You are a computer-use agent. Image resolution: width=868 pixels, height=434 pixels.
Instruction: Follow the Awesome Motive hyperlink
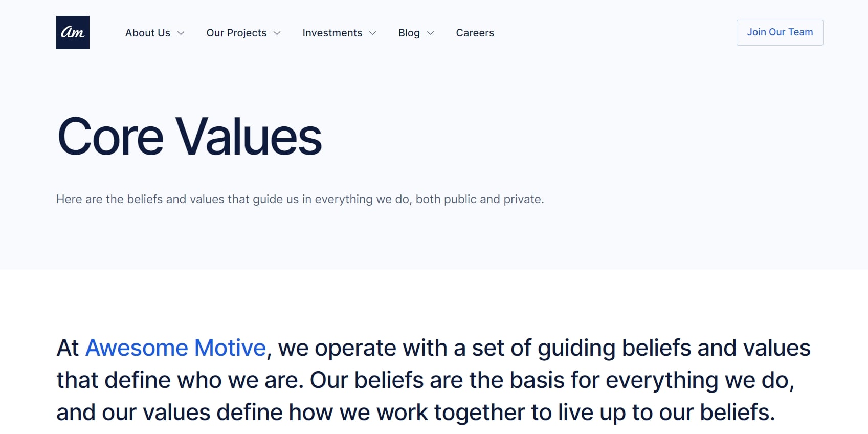click(x=175, y=348)
